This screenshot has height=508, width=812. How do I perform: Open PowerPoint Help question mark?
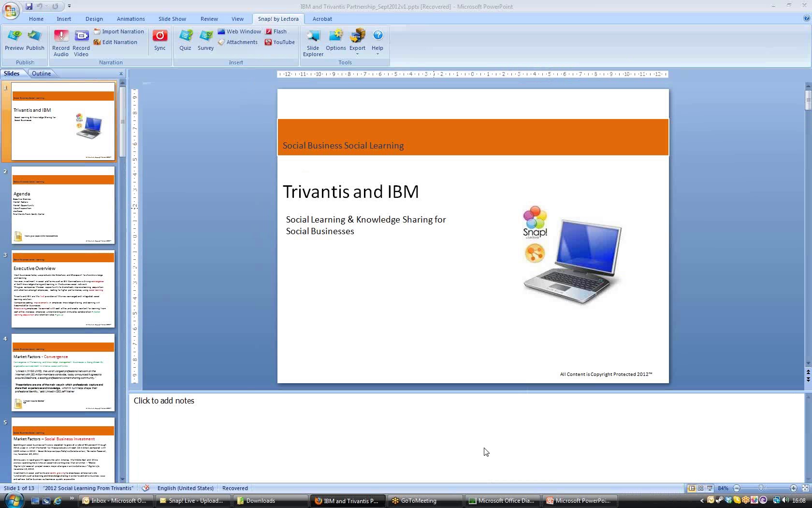coord(807,18)
